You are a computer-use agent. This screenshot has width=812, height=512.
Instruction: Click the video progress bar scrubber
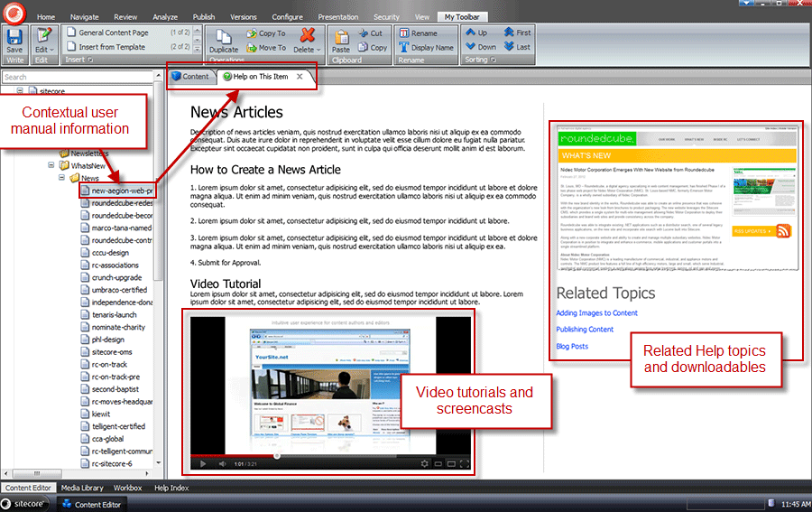coord(276,456)
